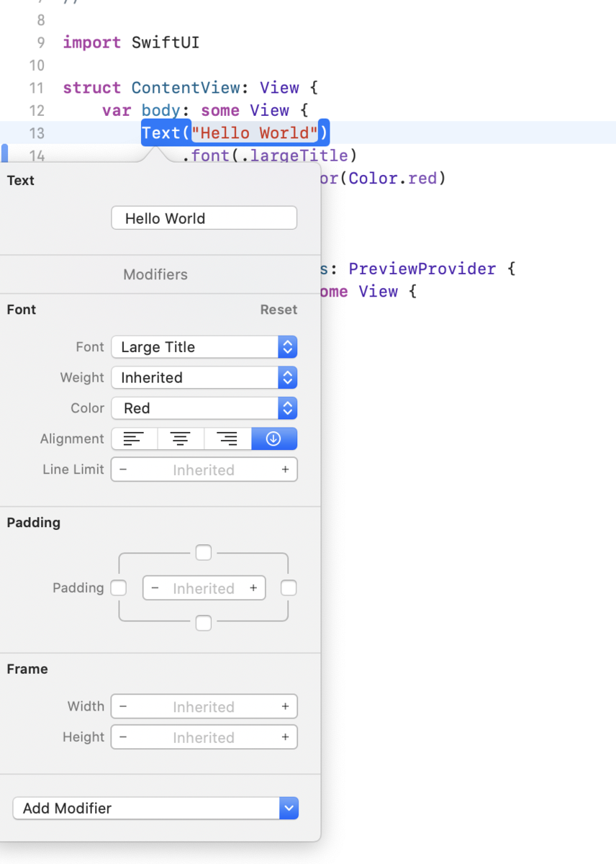Edit the Hello World text field
This screenshot has width=616, height=864.
click(x=204, y=218)
